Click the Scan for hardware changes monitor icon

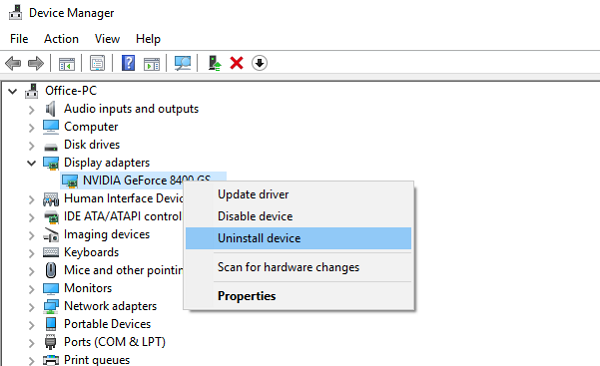[183, 63]
